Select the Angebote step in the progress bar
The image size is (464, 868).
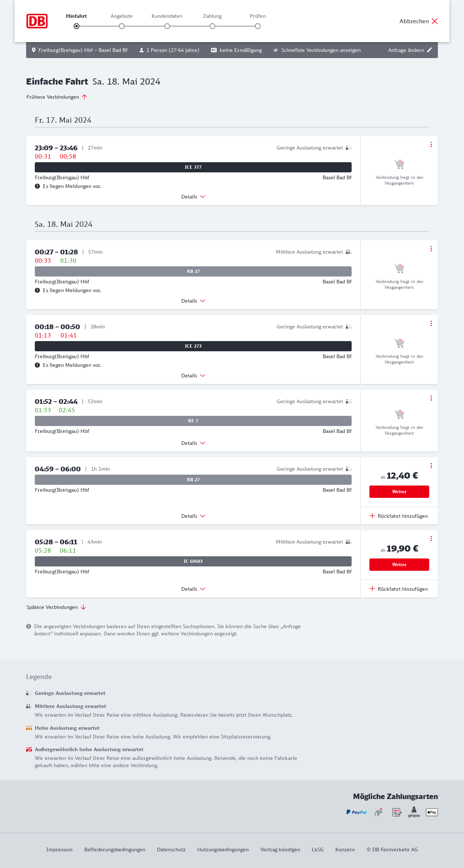(x=122, y=26)
